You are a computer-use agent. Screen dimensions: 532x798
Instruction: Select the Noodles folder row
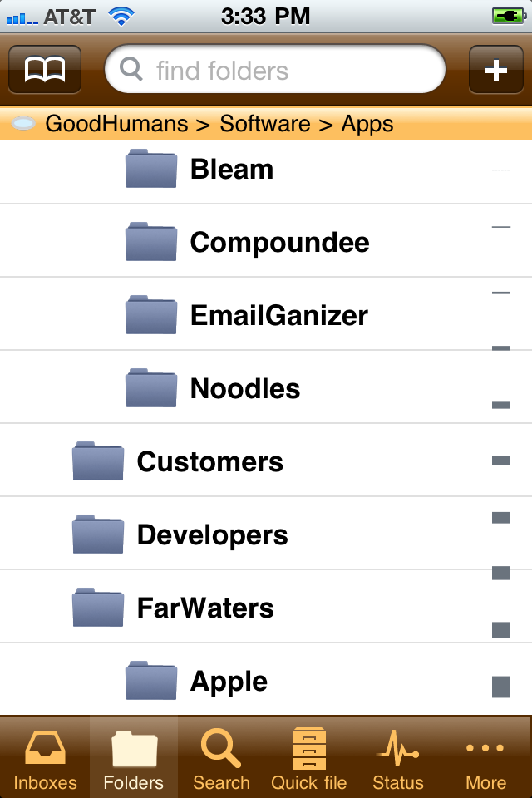[245, 388]
